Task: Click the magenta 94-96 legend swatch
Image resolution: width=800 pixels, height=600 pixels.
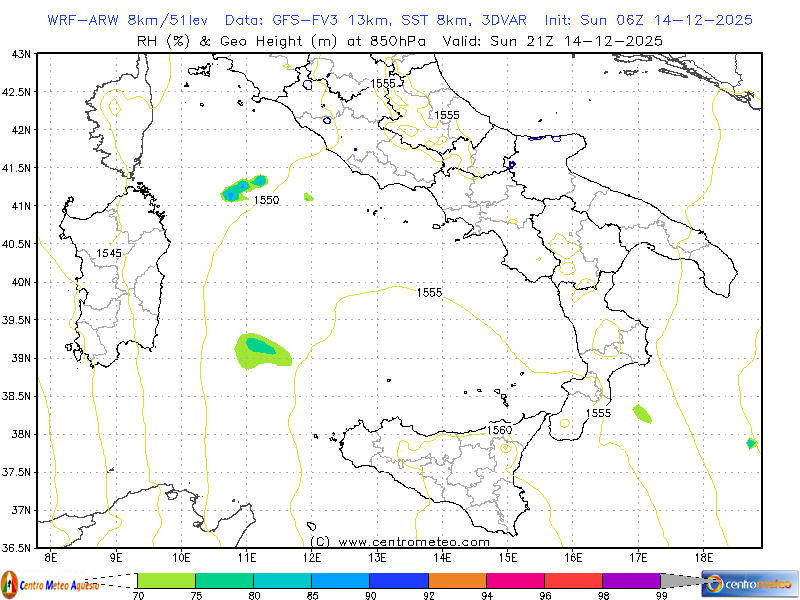Action: tap(515, 581)
